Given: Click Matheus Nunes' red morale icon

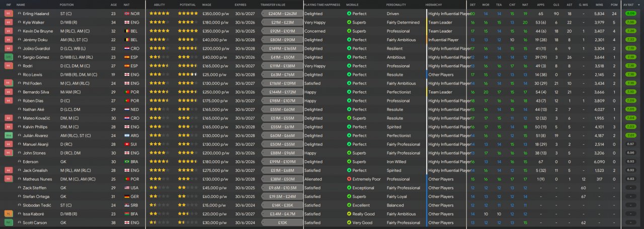Looking at the screenshot, I should tap(349, 179).
